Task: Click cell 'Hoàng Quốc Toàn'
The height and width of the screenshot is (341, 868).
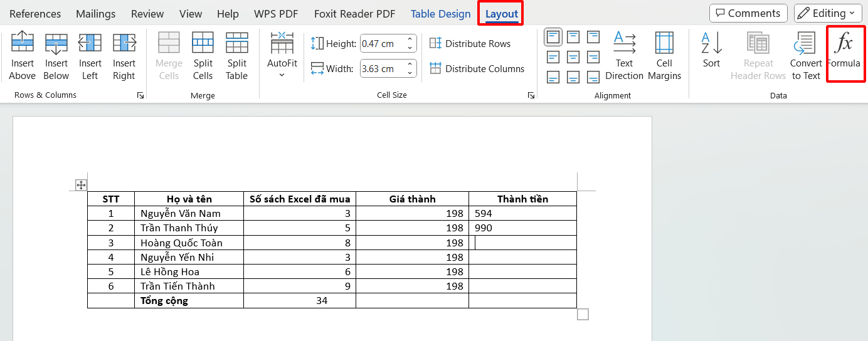Action: coord(189,243)
